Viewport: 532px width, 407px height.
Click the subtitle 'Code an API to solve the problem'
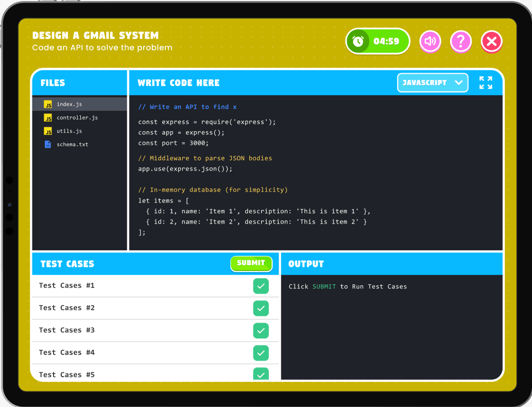[x=102, y=47]
